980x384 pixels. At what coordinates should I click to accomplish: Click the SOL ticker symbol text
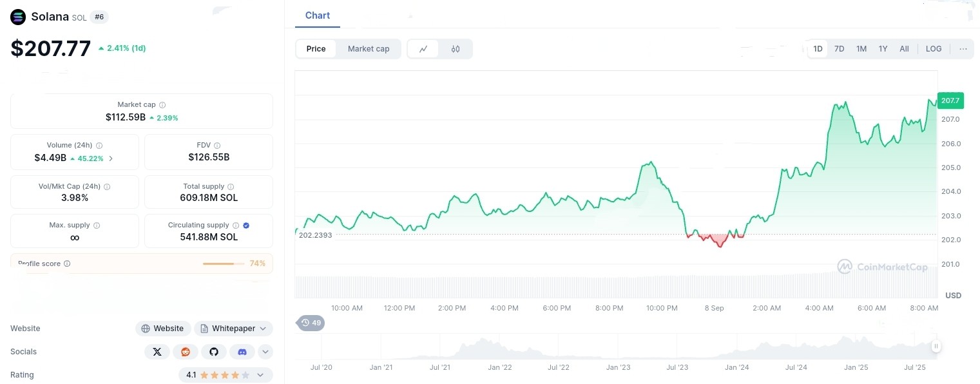79,18
